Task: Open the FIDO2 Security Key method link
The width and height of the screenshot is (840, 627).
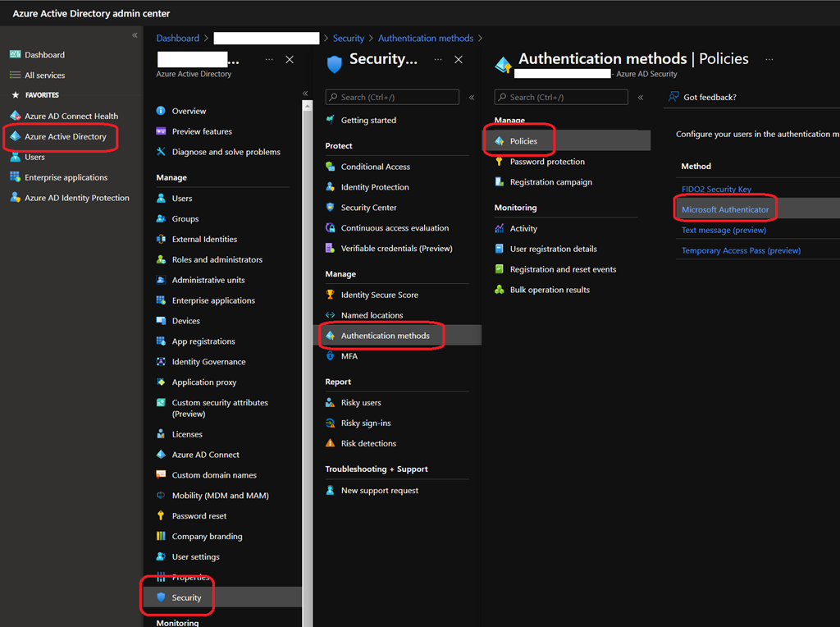Action: coord(716,190)
